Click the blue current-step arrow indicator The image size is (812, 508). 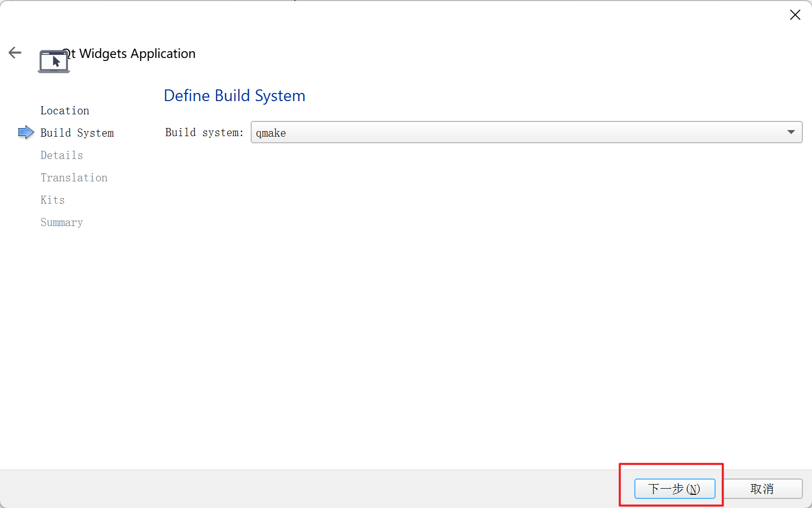(x=26, y=133)
